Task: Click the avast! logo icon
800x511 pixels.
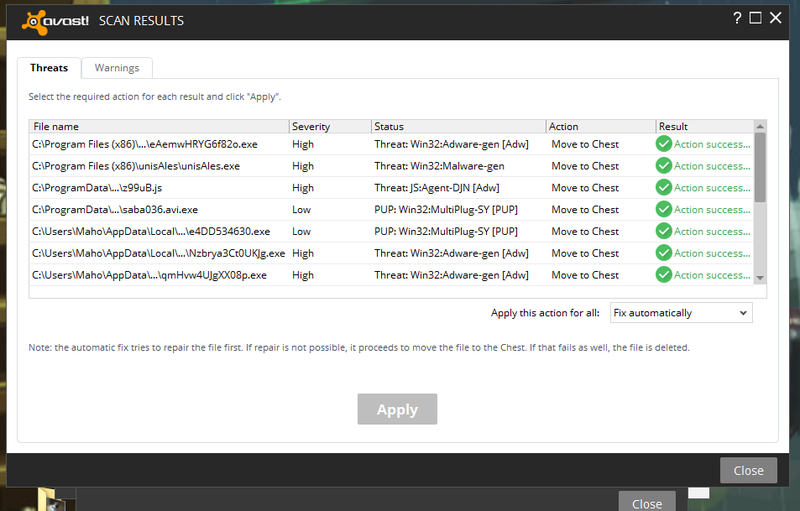Action: [35, 22]
